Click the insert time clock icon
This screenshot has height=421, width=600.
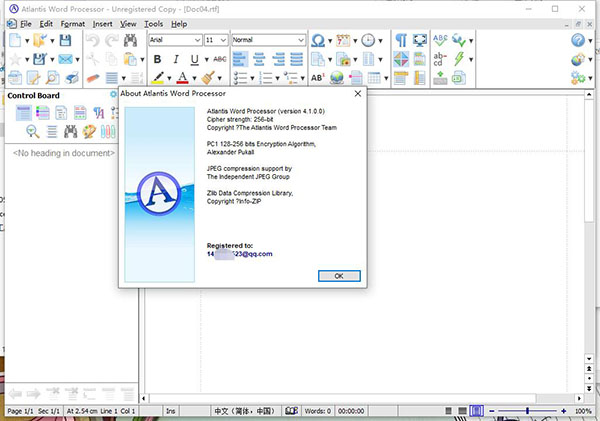368,40
